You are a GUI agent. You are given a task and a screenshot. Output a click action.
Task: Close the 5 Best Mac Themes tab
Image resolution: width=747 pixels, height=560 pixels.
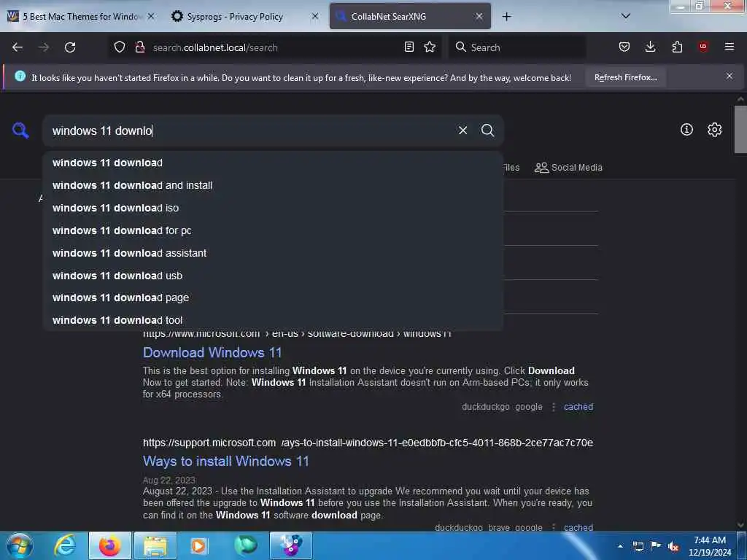(150, 16)
